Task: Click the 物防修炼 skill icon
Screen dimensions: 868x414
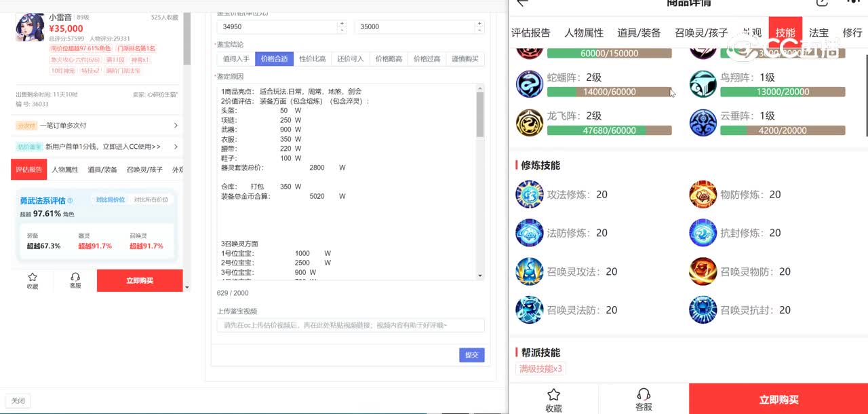Action: (x=703, y=195)
